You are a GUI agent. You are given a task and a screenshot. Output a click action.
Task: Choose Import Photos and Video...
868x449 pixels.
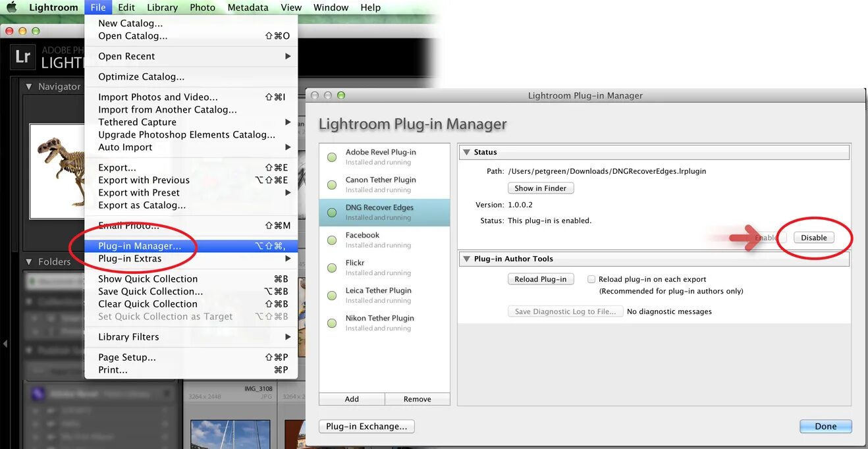click(x=191, y=97)
